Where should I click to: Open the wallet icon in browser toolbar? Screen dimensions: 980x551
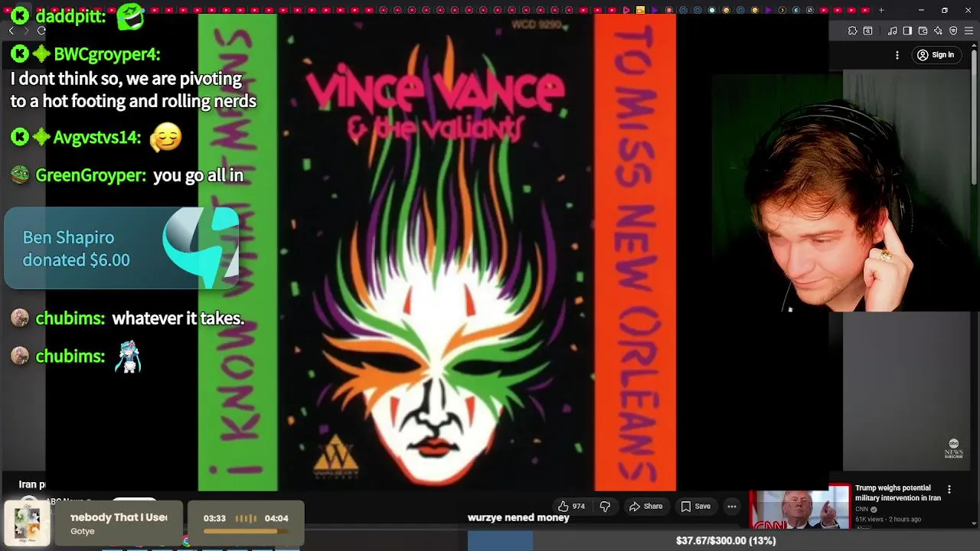923,31
